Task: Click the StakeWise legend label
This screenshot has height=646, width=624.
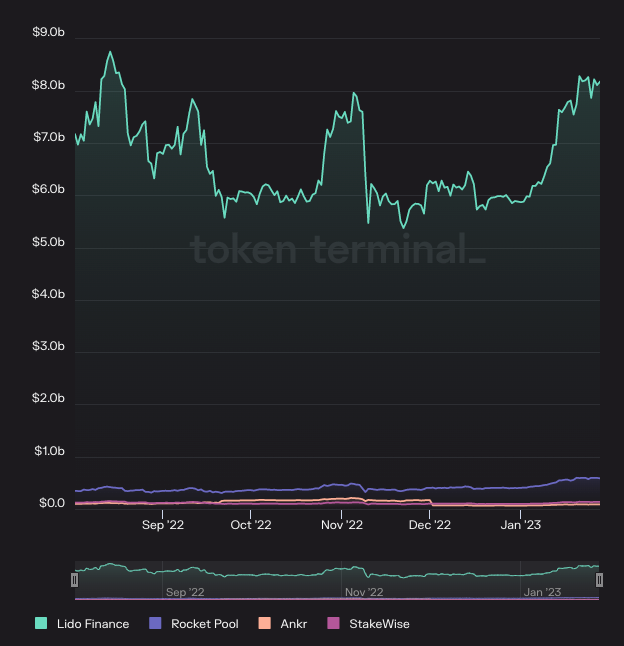Action: coord(379,624)
